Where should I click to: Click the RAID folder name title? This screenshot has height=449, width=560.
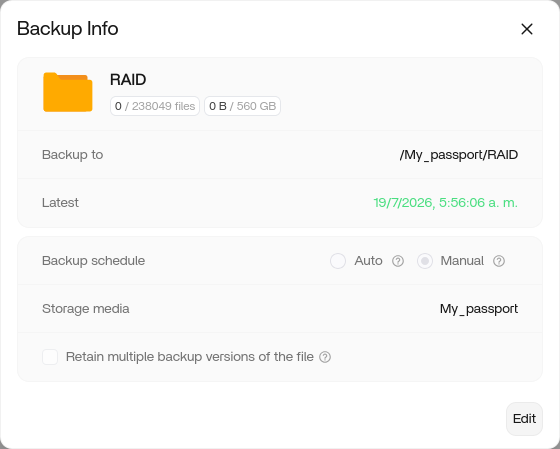(128, 80)
